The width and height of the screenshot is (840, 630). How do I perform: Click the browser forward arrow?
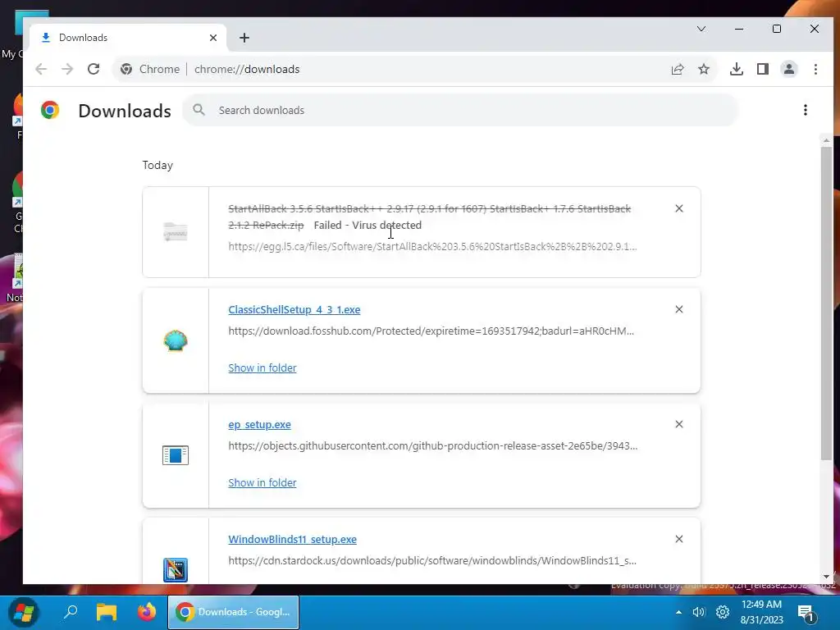pyautogui.click(x=67, y=69)
